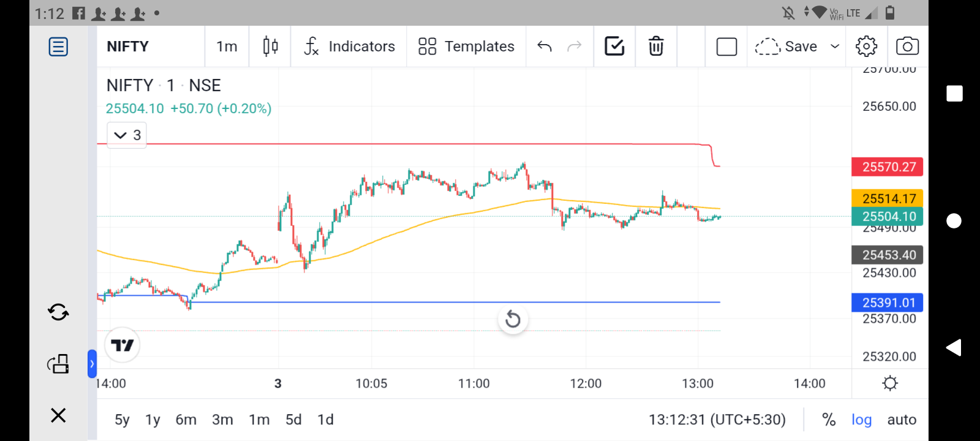Screen dimensions: 980x441
Task: Open the NIFTY symbol search
Action: (x=127, y=47)
